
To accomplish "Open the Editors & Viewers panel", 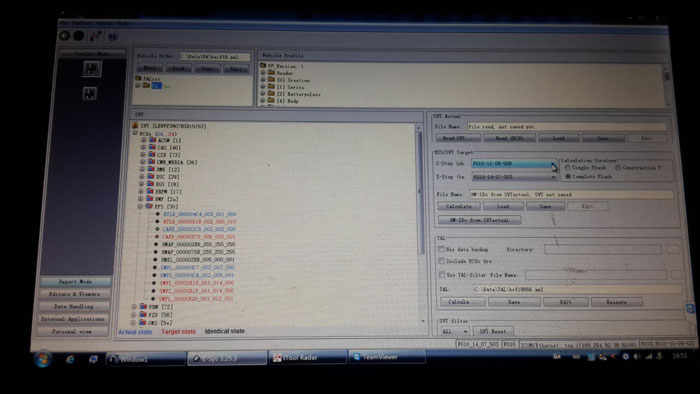I will (75, 294).
